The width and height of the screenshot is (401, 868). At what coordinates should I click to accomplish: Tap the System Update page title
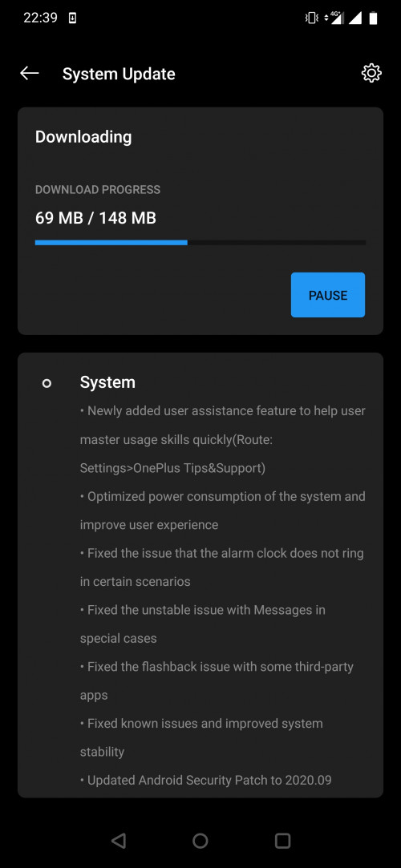pyautogui.click(x=119, y=75)
